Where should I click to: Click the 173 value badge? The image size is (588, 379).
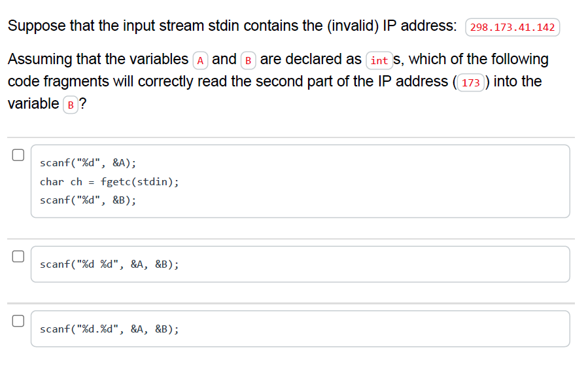pyautogui.click(x=470, y=81)
